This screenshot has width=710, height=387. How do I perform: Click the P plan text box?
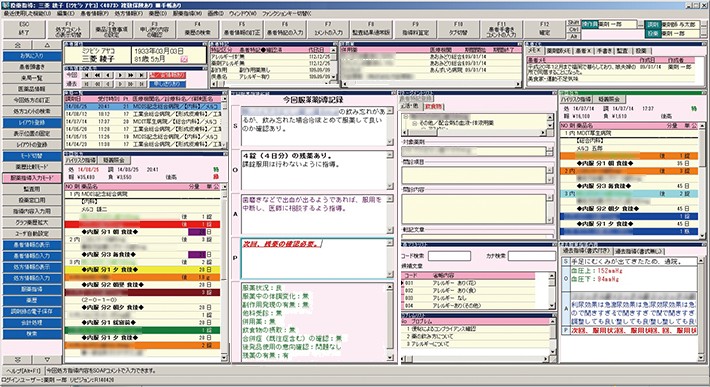(317, 258)
